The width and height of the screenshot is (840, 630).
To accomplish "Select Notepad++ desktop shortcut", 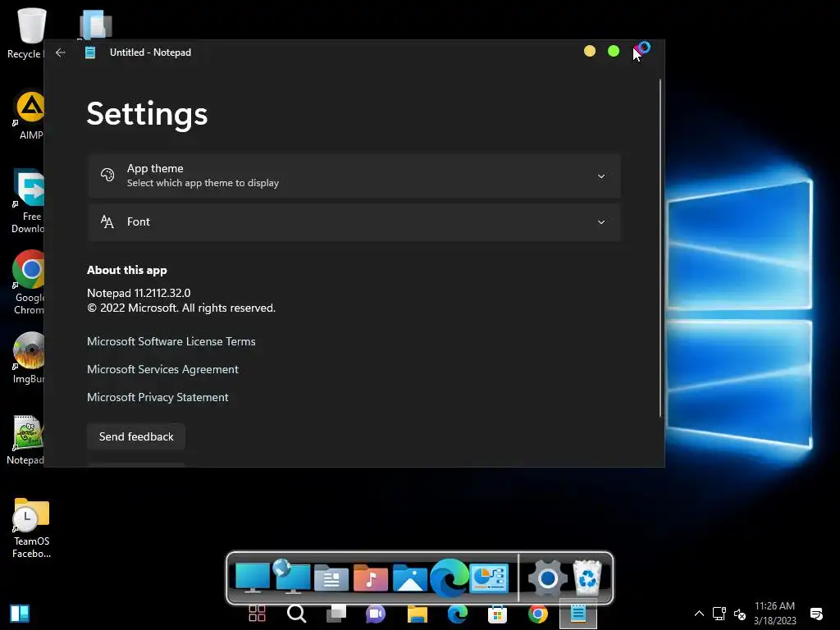I will 27,441.
